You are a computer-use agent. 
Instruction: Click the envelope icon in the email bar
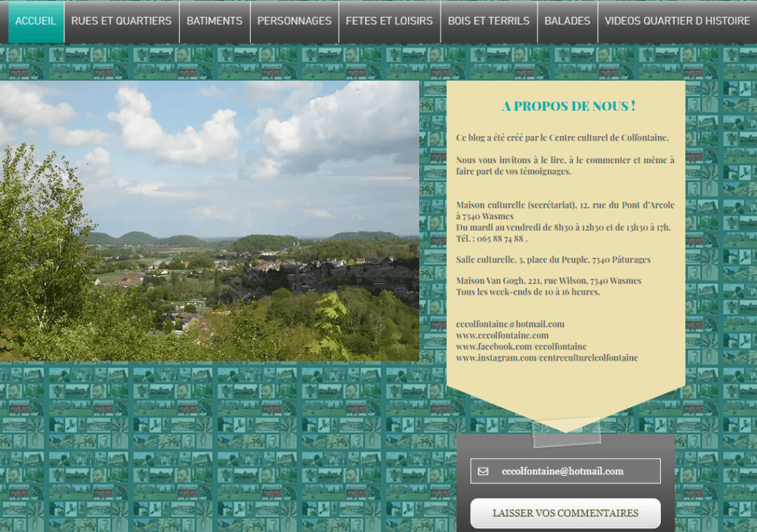[483, 471]
